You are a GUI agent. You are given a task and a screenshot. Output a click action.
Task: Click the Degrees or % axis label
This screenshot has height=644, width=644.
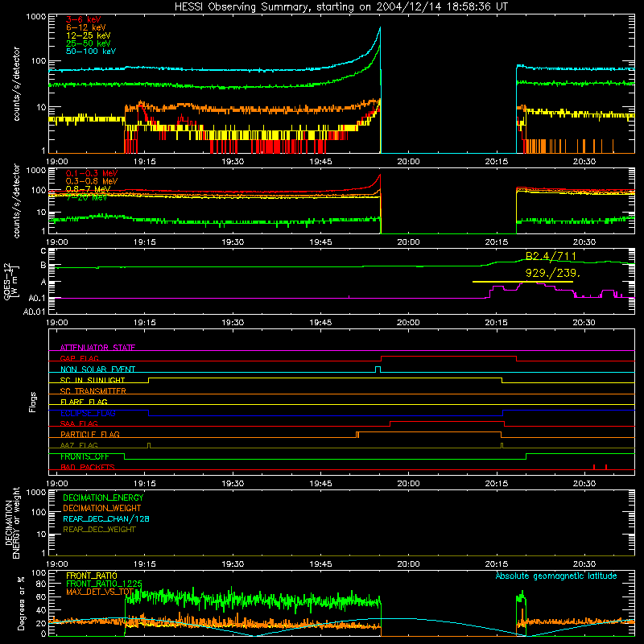point(21,603)
